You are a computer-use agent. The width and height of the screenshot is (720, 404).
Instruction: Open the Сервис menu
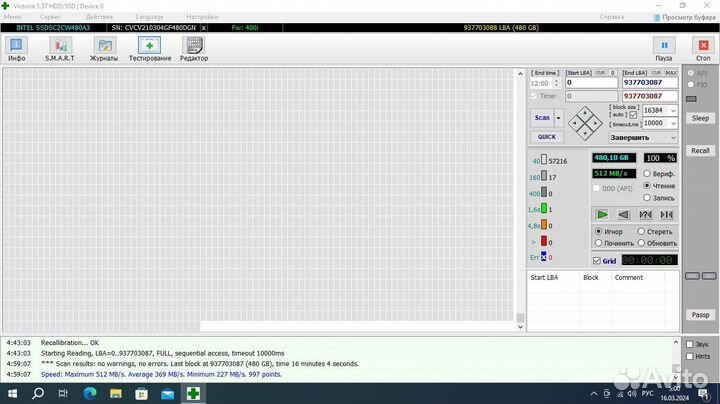(x=49, y=17)
